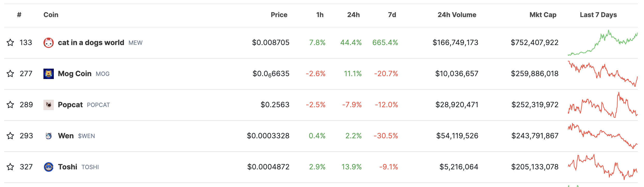Sort by the 1h change header

(320, 15)
